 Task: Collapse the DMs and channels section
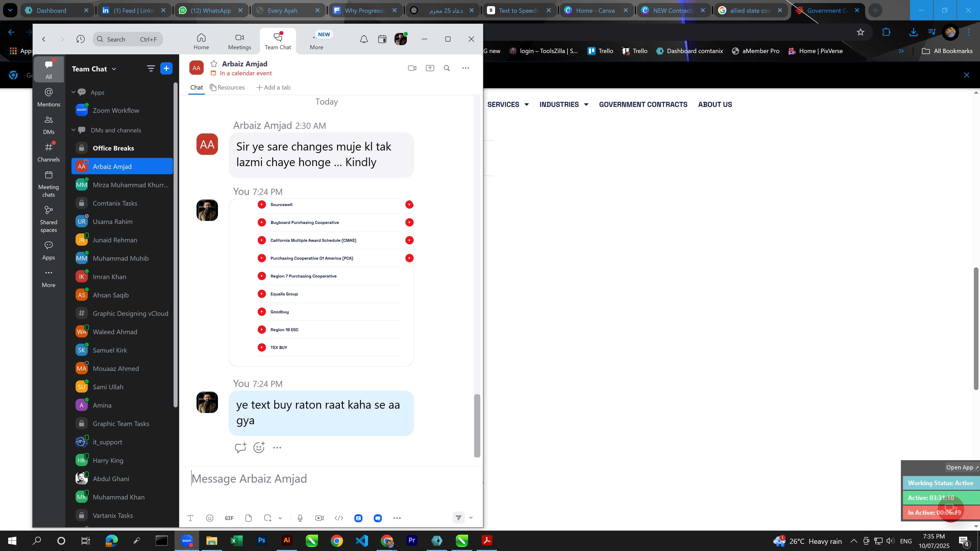73,130
